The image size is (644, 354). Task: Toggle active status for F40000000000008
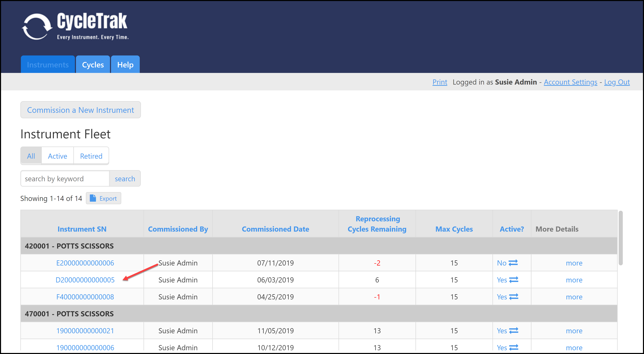click(513, 297)
